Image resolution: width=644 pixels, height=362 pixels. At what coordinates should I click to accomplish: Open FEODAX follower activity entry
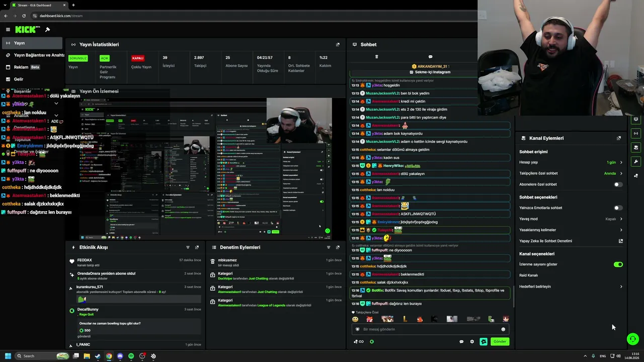[x=136, y=262]
